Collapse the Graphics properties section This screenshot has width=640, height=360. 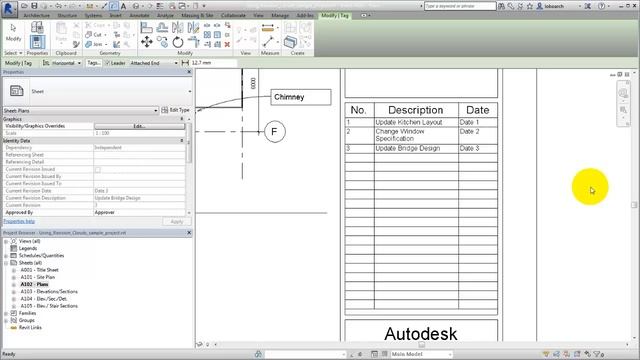(x=182, y=119)
